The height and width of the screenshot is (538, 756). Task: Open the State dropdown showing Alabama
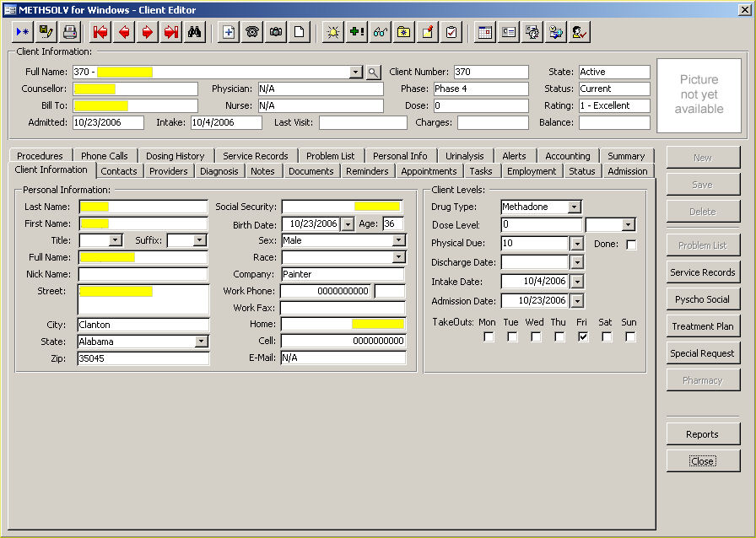tap(202, 342)
